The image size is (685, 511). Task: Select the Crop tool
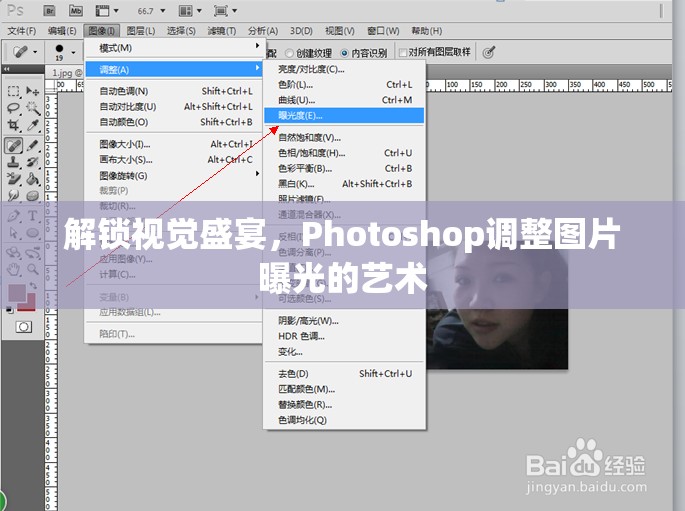pyautogui.click(x=14, y=125)
